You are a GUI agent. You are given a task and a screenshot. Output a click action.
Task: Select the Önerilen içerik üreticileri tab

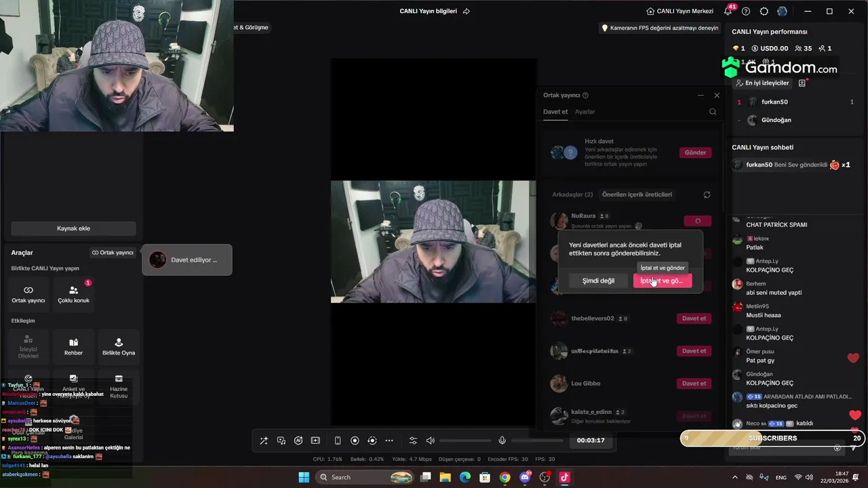[637, 195]
